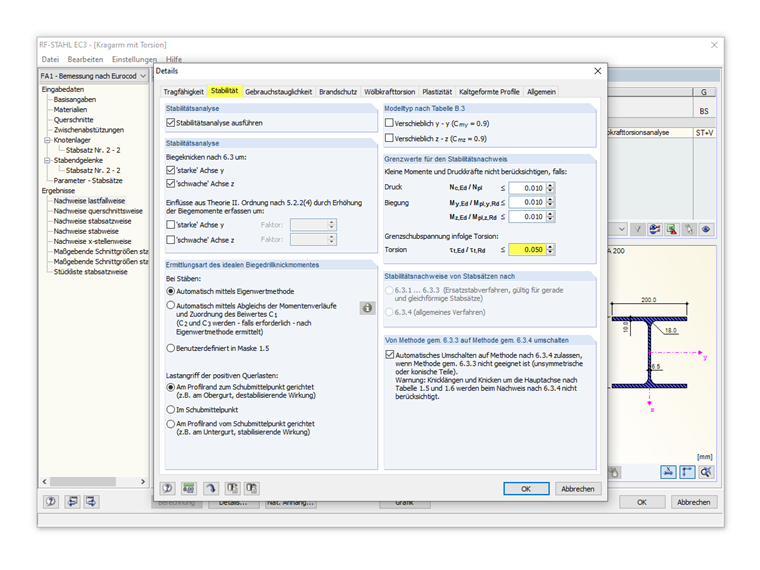Select Querschnitte in navigator tree
Viewport: 760px width, 570px height.
pos(74,120)
